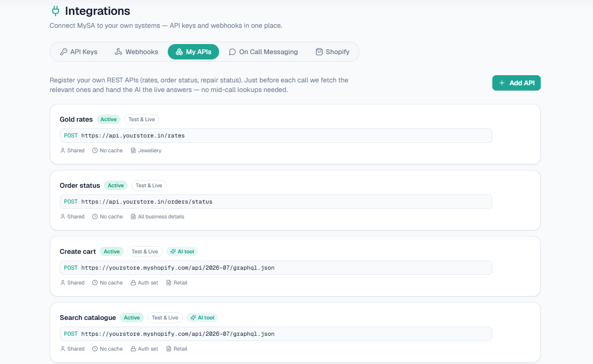Click the lock icon in Create cart card

pyautogui.click(x=133, y=283)
